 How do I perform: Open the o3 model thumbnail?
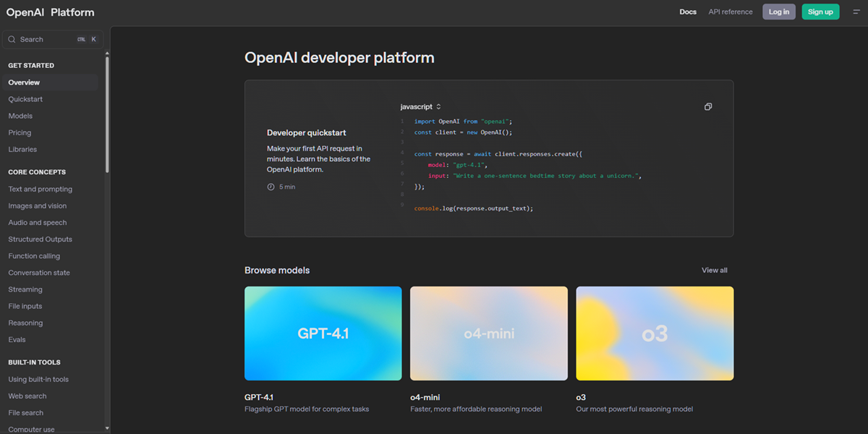pyautogui.click(x=655, y=333)
